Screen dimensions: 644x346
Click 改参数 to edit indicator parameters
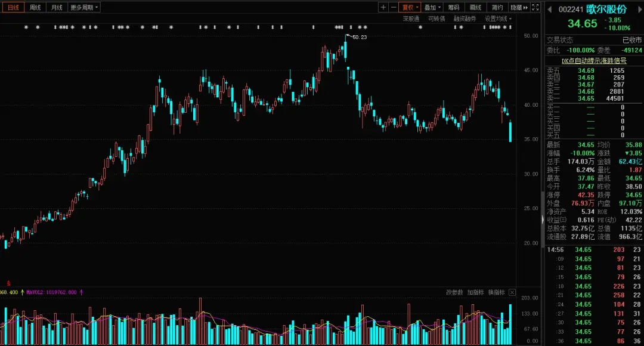[454, 292]
